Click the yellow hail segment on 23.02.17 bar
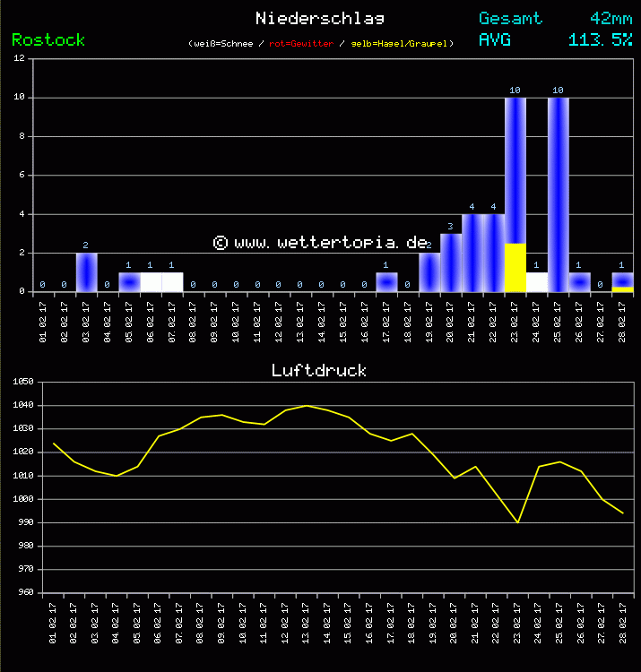The image size is (641, 672). (x=515, y=267)
